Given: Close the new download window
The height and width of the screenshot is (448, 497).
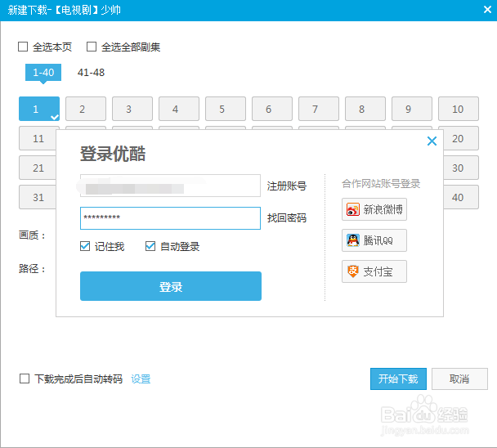Looking at the screenshot, I should 487,10.
